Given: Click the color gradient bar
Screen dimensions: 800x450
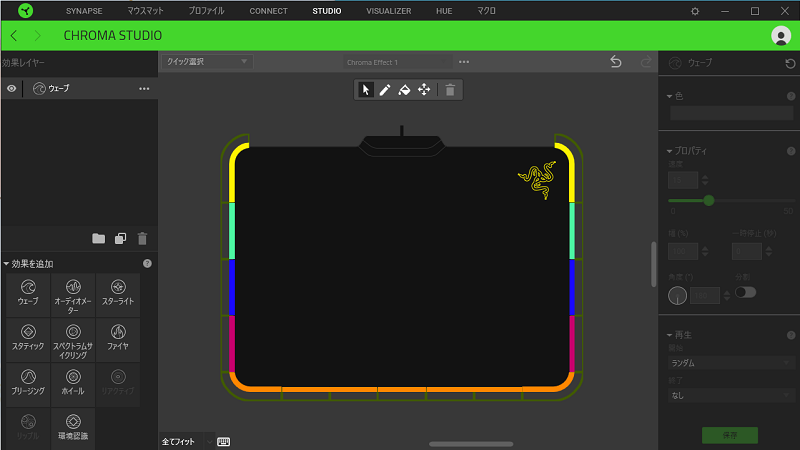Looking at the screenshot, I should pos(731,113).
